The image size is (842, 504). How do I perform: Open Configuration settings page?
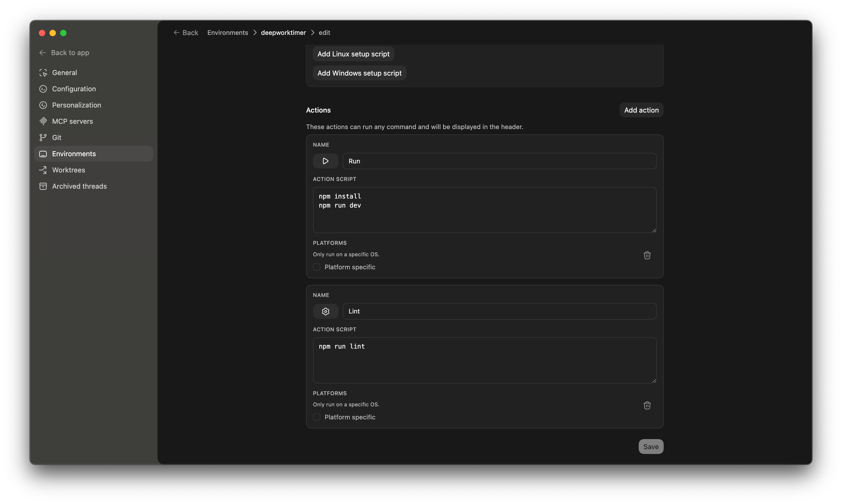click(x=74, y=89)
